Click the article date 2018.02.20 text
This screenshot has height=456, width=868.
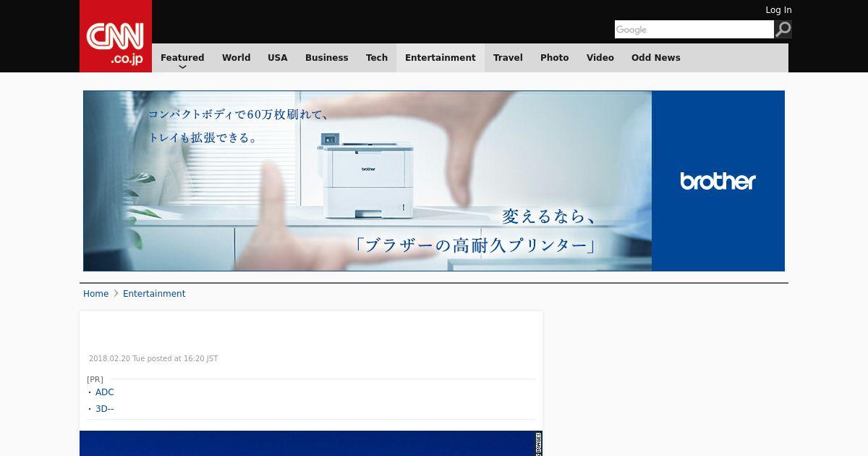(153, 359)
